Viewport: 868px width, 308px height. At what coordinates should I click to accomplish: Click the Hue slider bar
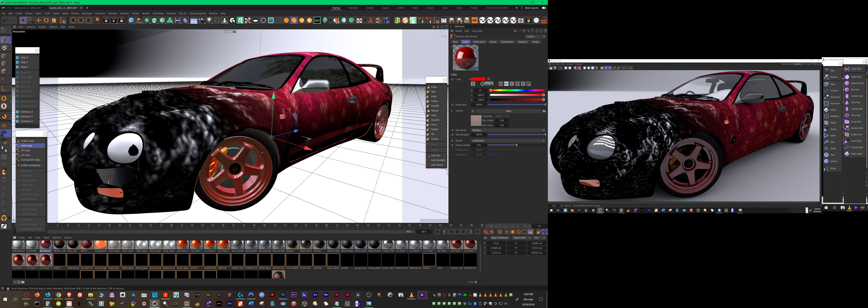tap(517, 90)
